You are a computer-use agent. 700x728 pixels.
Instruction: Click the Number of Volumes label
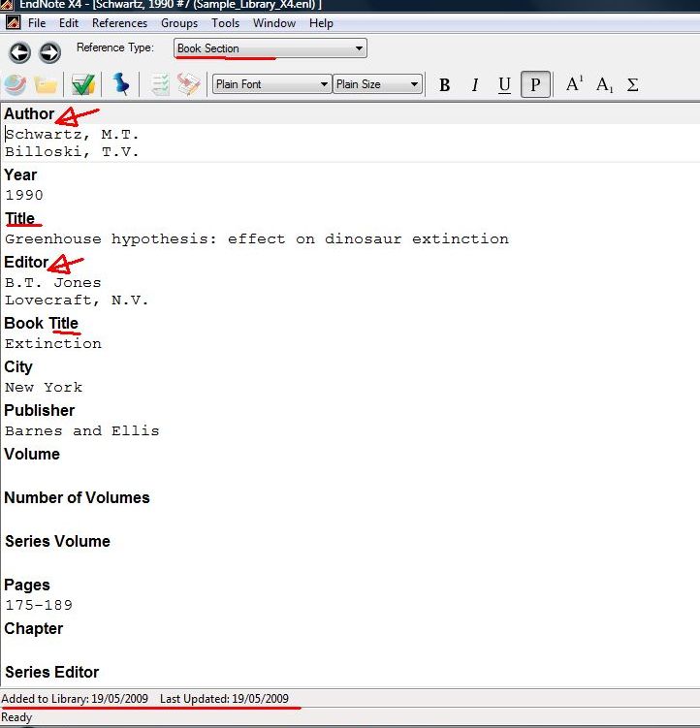click(77, 497)
